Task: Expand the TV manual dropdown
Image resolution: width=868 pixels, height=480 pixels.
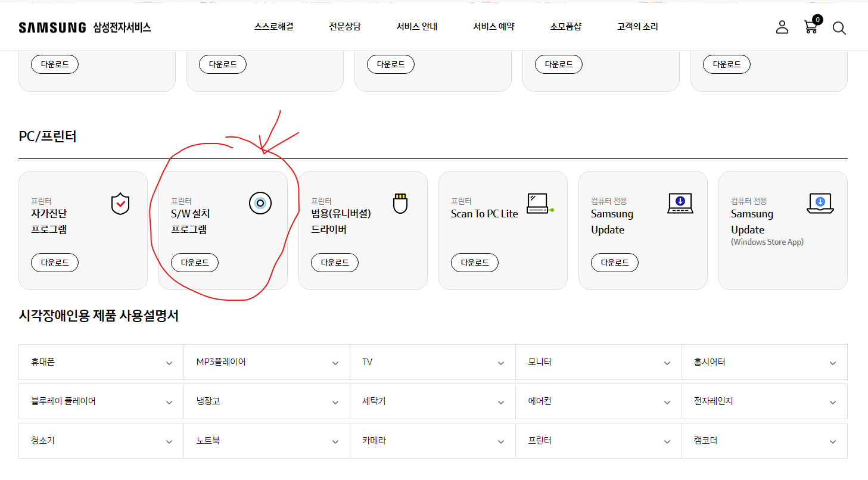Action: point(433,362)
